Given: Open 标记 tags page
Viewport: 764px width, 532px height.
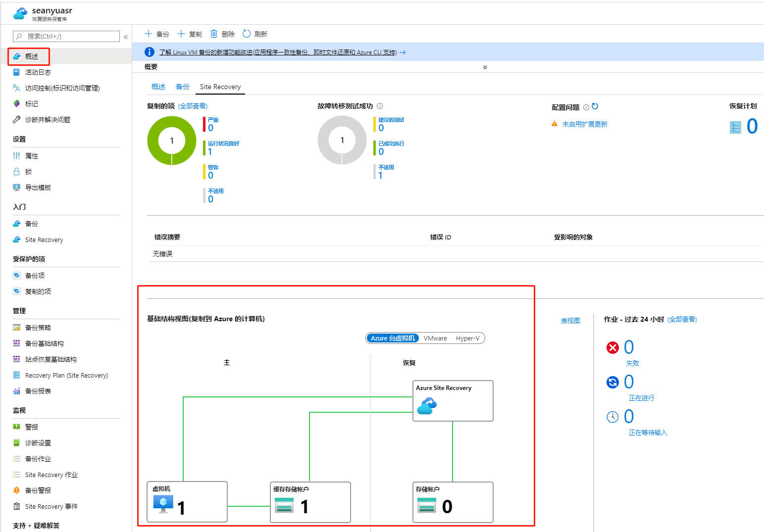Looking at the screenshot, I should pyautogui.click(x=31, y=104).
